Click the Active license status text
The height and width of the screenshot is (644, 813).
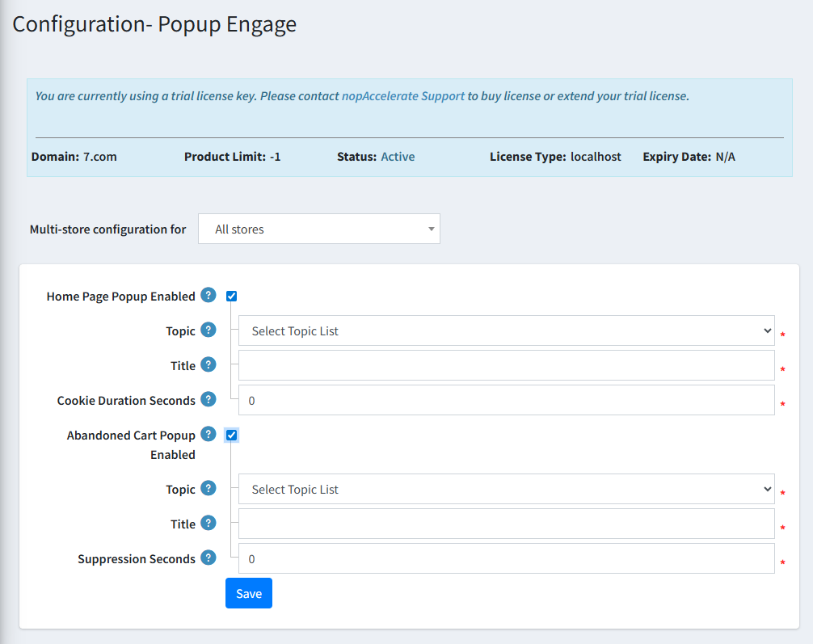pos(398,157)
